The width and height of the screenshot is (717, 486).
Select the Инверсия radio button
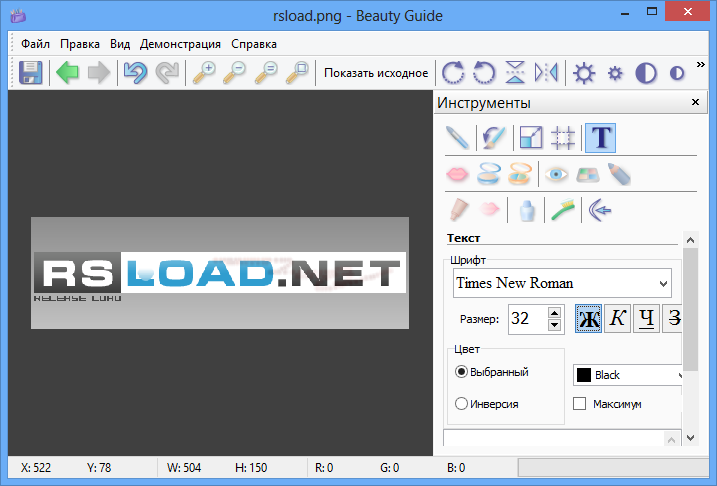(x=461, y=404)
